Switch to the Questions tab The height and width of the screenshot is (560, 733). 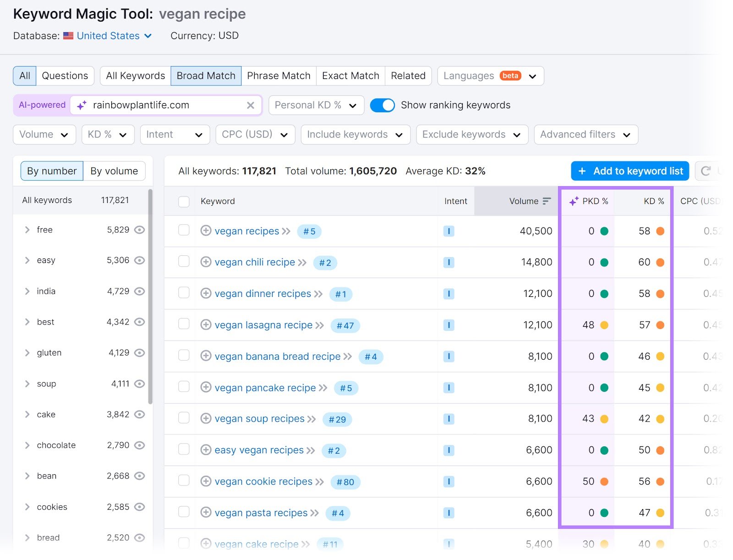pos(65,76)
